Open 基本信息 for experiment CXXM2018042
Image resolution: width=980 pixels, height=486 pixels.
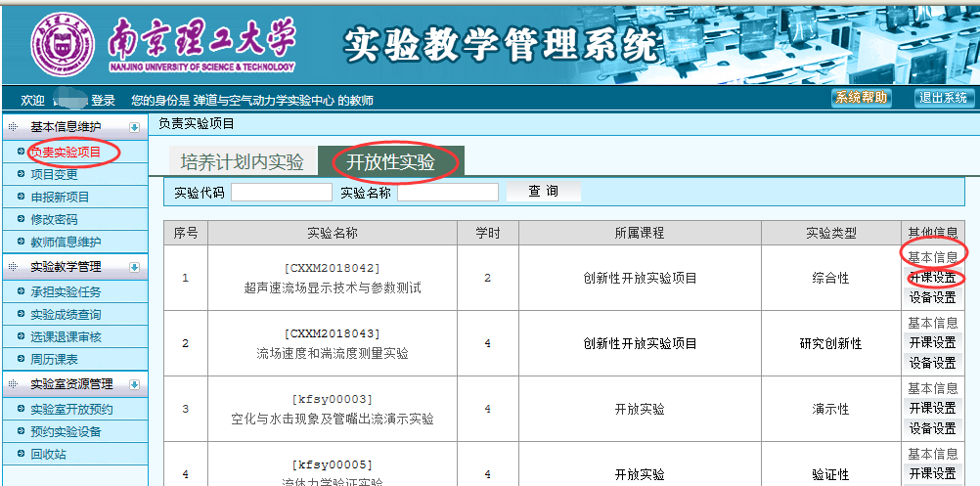932,257
